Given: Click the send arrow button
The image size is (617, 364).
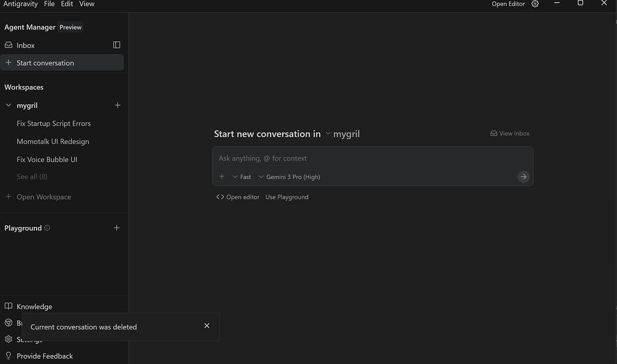Looking at the screenshot, I should coord(524,177).
